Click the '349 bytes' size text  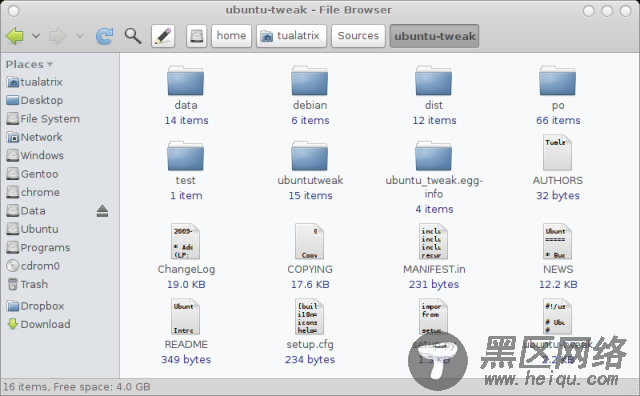pos(186,360)
